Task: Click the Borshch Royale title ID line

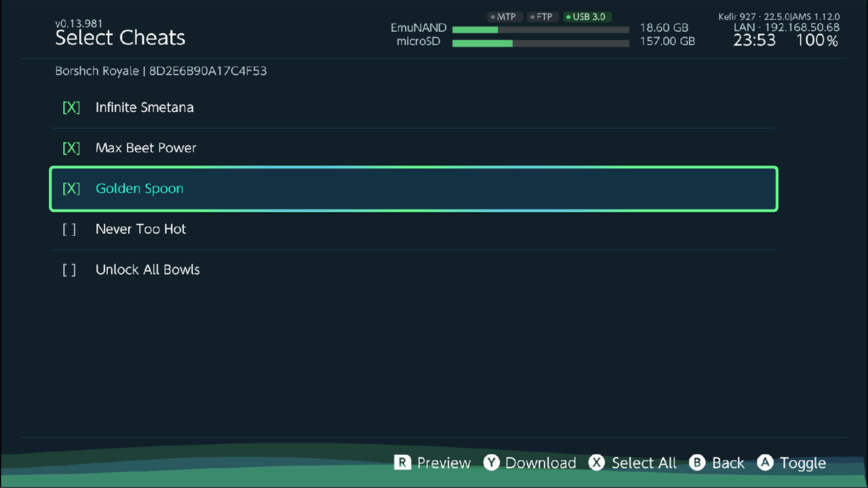Action: click(x=161, y=71)
